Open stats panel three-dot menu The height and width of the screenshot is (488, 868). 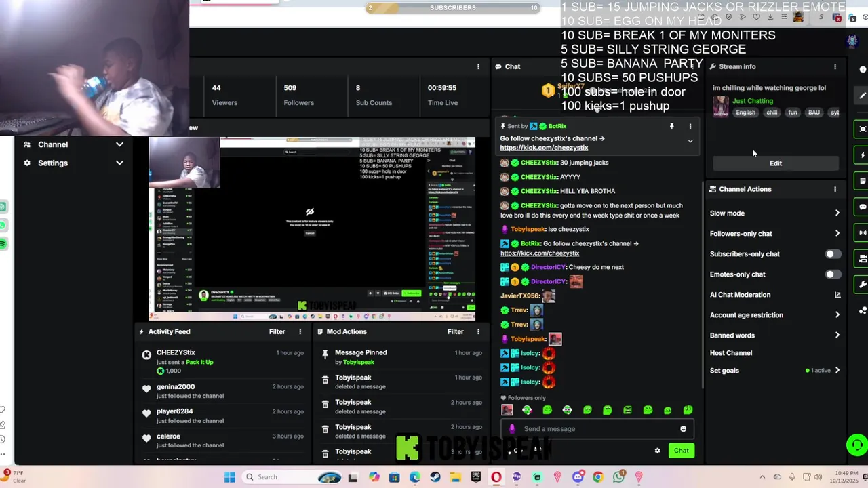(x=478, y=66)
